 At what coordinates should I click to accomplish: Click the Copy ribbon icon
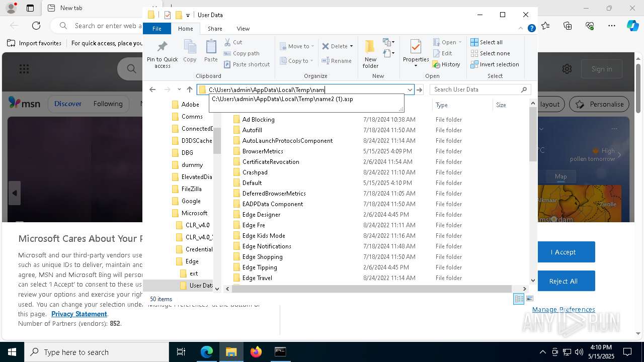click(x=190, y=51)
